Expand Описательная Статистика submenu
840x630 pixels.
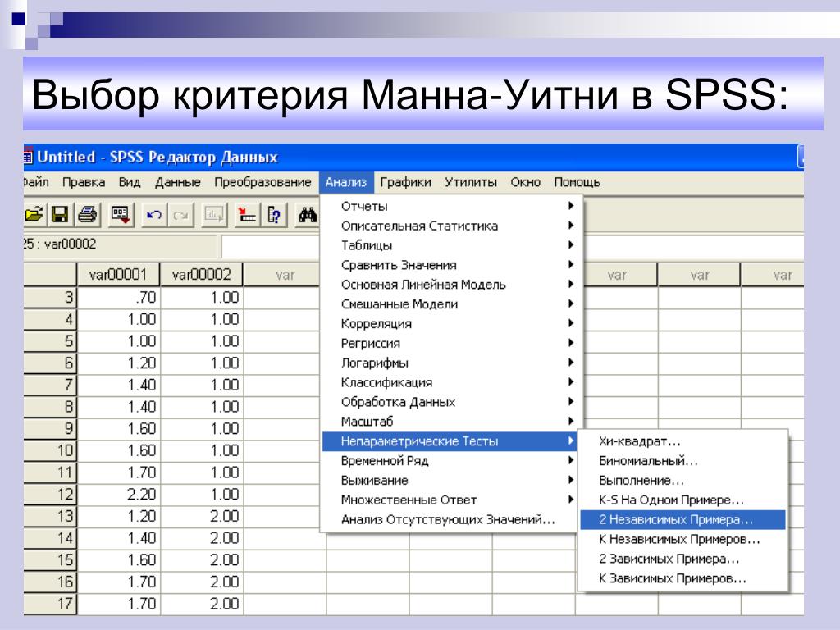tap(450, 226)
